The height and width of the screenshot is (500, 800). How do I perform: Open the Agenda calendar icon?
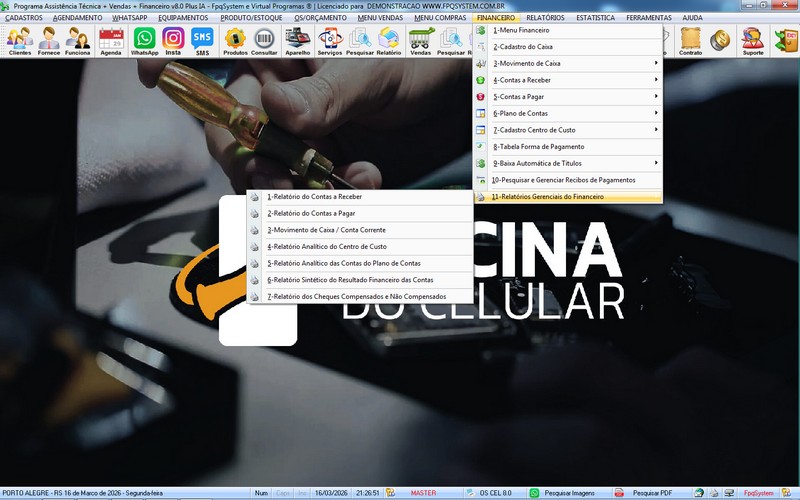pos(111,41)
